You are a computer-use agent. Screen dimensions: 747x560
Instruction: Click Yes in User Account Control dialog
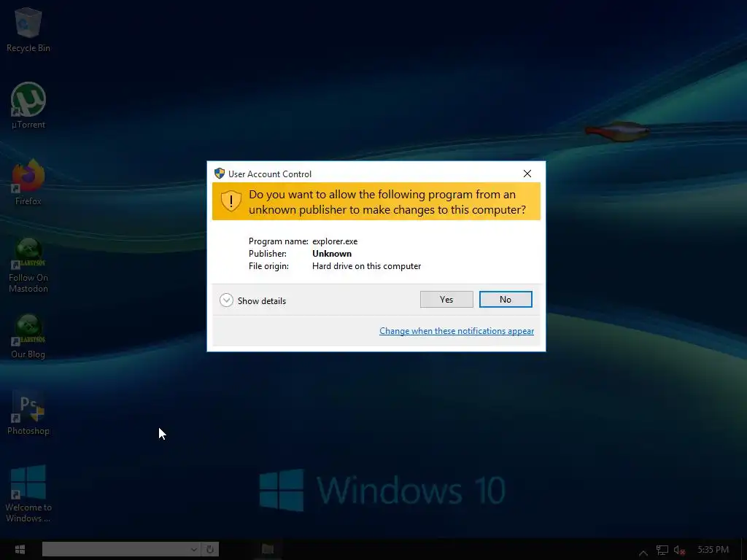(x=446, y=300)
